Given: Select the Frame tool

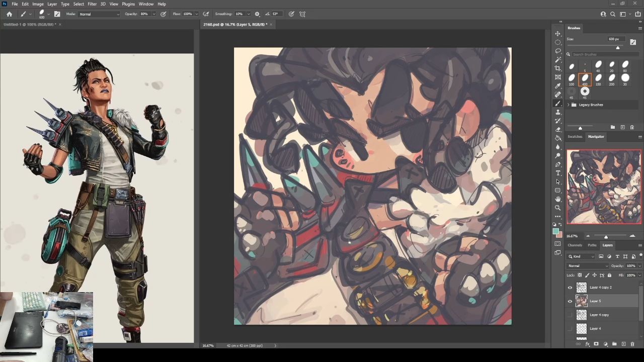Looking at the screenshot, I should click(x=558, y=77).
